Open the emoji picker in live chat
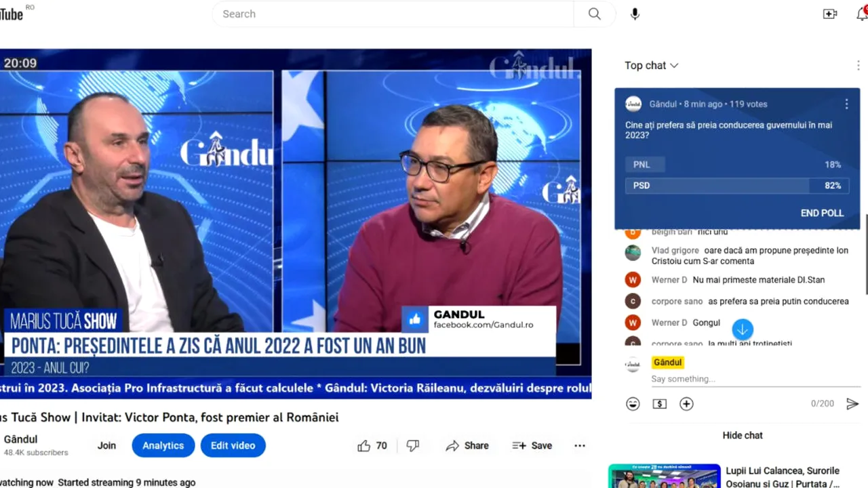This screenshot has width=868, height=488. click(633, 403)
